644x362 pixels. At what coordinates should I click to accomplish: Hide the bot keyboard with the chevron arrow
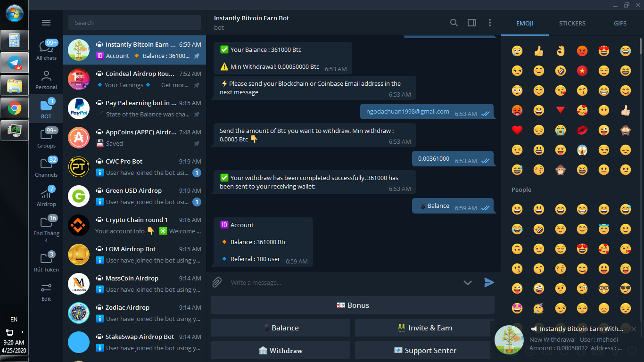[468, 283]
